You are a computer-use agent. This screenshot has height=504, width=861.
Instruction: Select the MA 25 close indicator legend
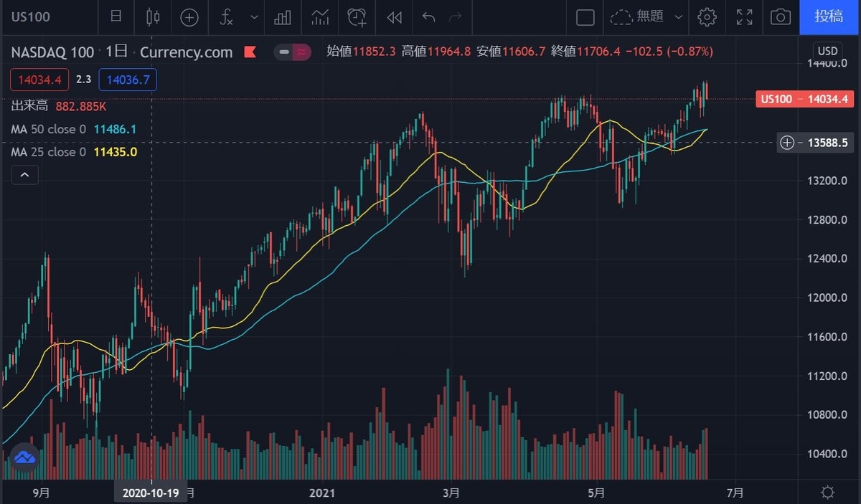48,152
